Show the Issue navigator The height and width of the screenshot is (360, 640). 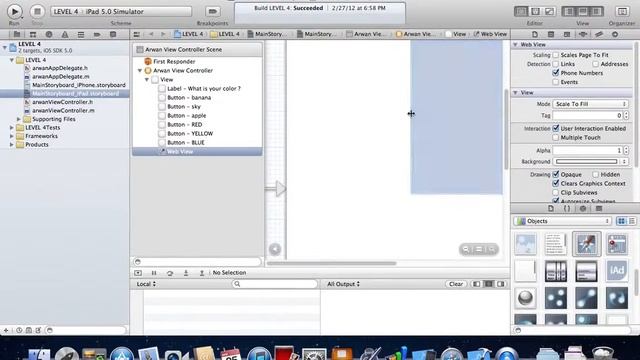(64, 34)
